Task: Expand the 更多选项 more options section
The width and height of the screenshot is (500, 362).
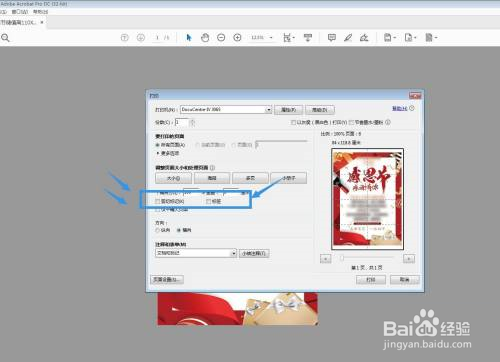Action: tap(168, 153)
